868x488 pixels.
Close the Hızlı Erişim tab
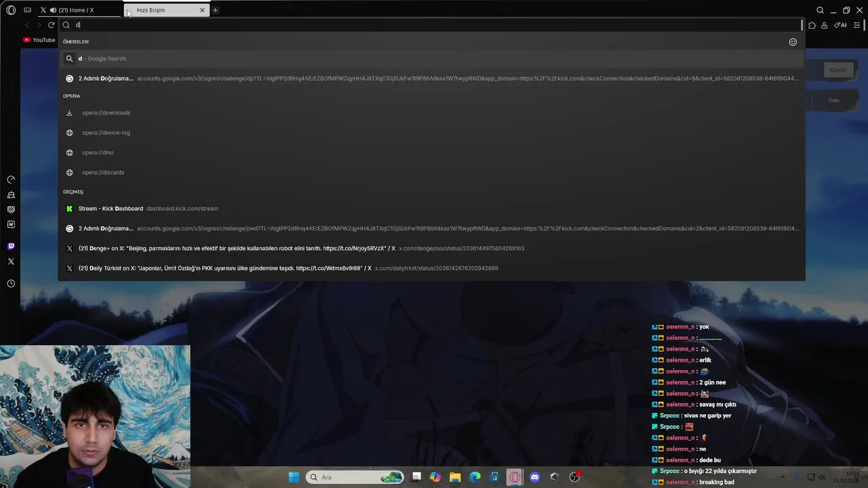pyautogui.click(x=202, y=10)
